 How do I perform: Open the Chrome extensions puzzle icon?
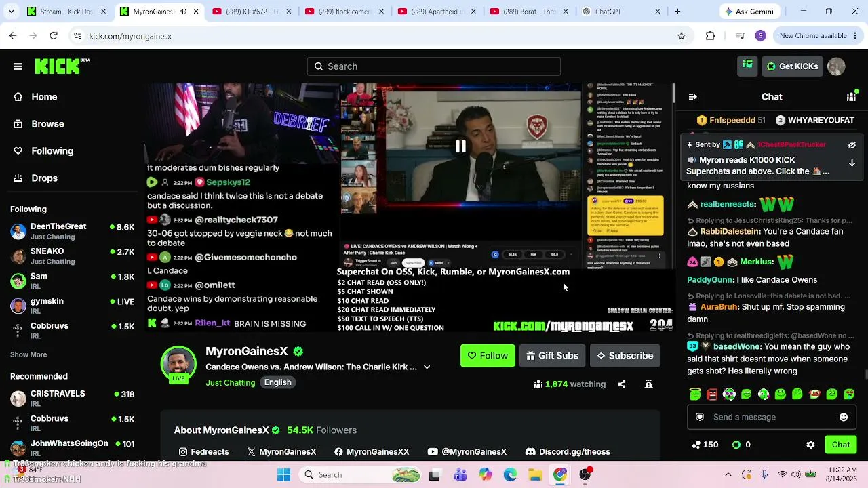click(710, 36)
